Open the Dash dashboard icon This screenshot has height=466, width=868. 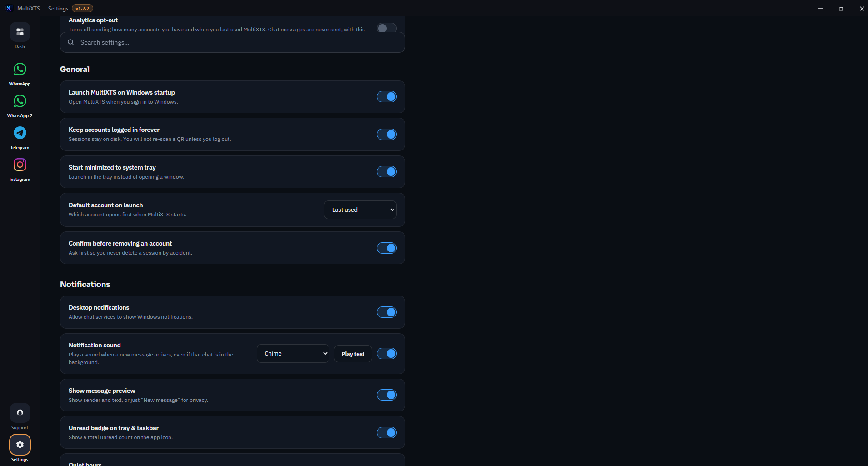point(20,32)
